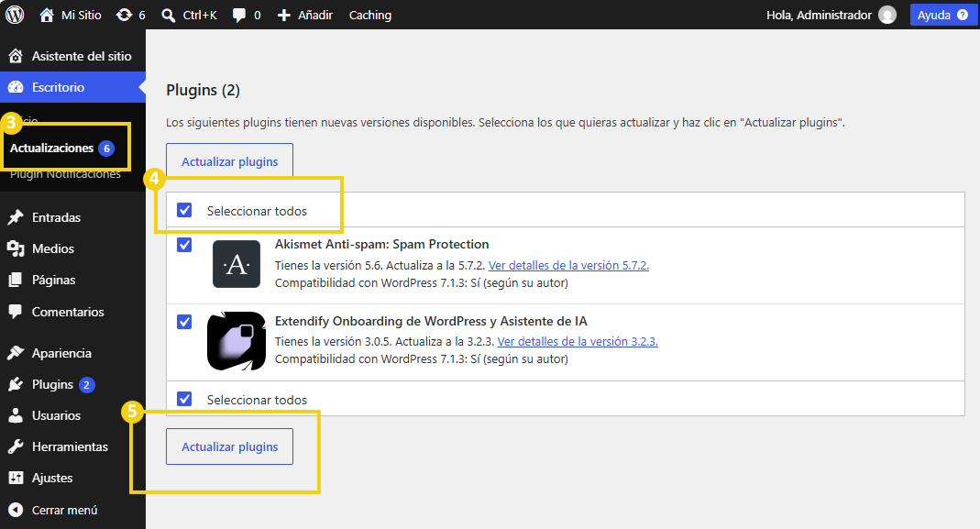This screenshot has height=529, width=980.
Task: Uncheck the Extendify Onboarding checkbox
Action: (184, 322)
